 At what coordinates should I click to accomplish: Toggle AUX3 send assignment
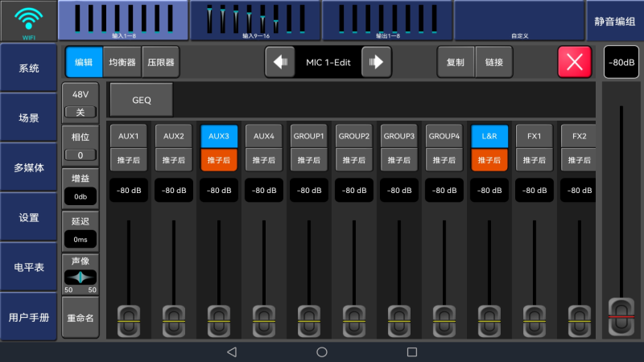coord(219,136)
